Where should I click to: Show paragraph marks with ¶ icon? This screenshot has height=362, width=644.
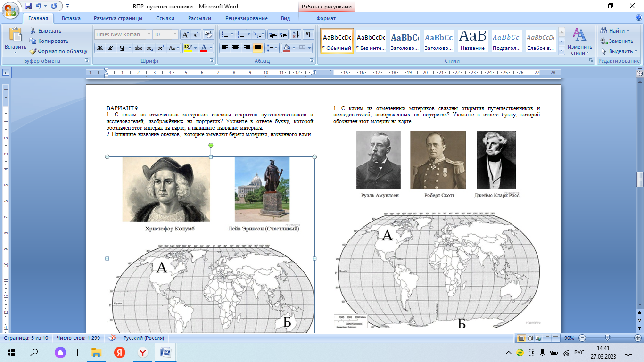[x=308, y=34]
